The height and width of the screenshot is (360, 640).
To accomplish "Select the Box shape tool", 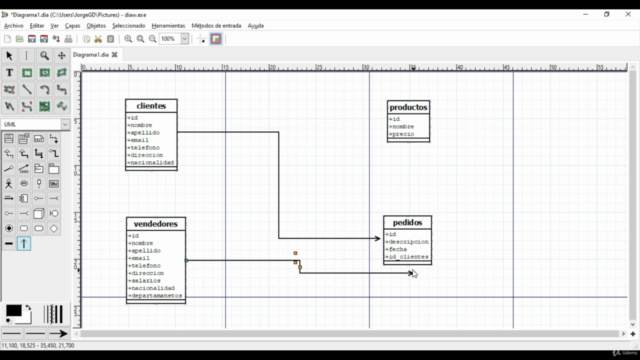I will pyautogui.click(x=27, y=73).
